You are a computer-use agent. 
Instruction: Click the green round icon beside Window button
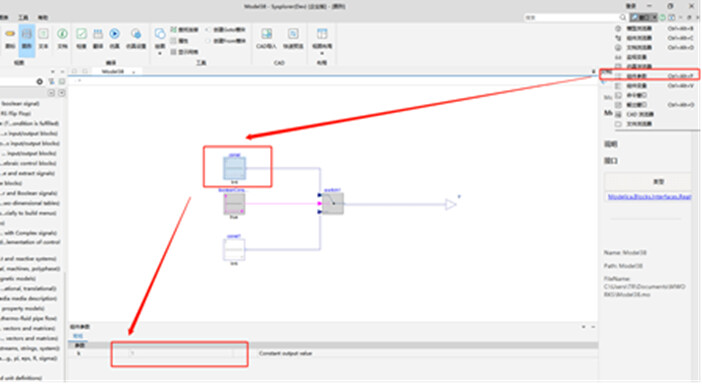click(x=663, y=17)
